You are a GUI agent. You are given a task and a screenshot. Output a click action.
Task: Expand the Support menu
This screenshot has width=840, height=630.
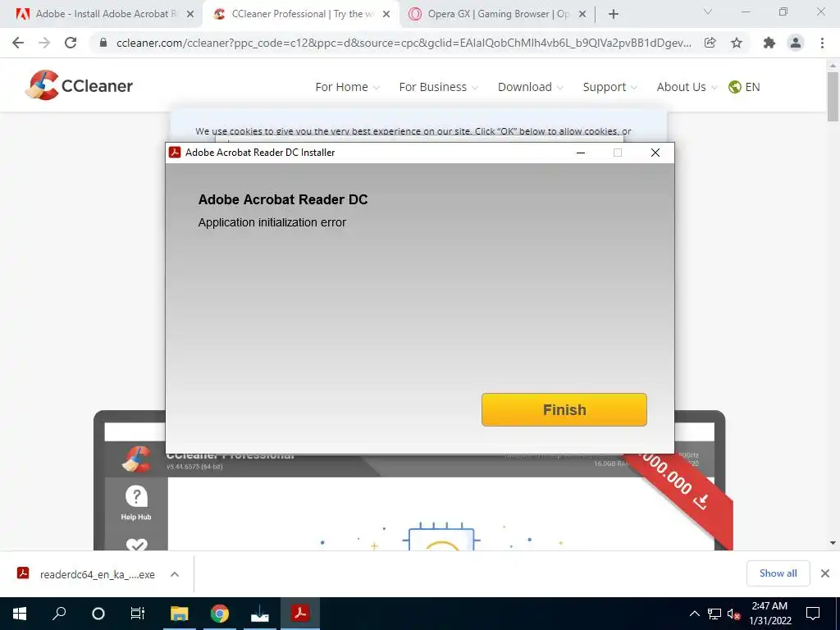[x=609, y=87]
